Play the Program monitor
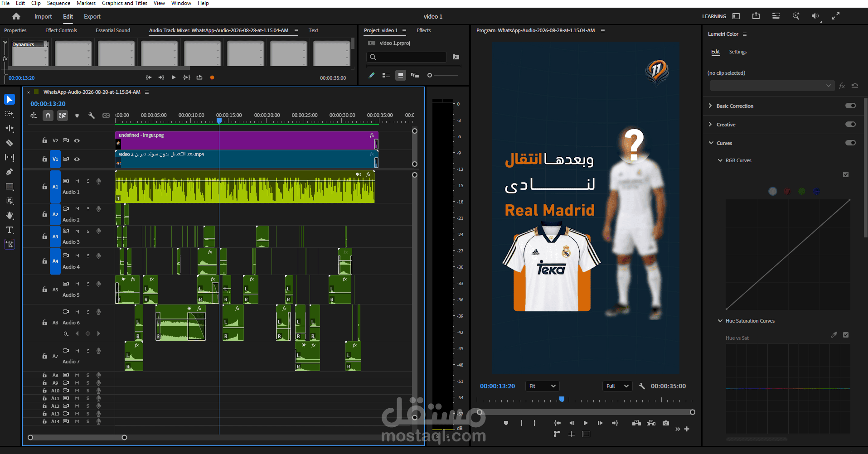 coord(586,423)
